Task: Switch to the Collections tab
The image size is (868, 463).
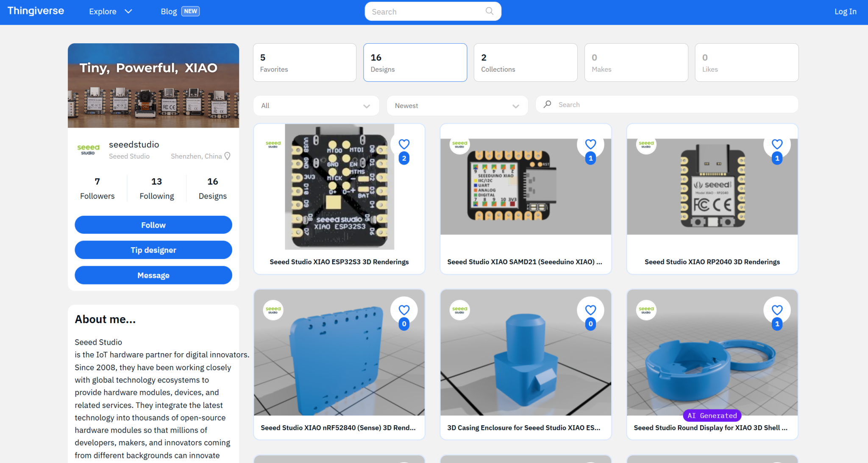Action: point(525,62)
